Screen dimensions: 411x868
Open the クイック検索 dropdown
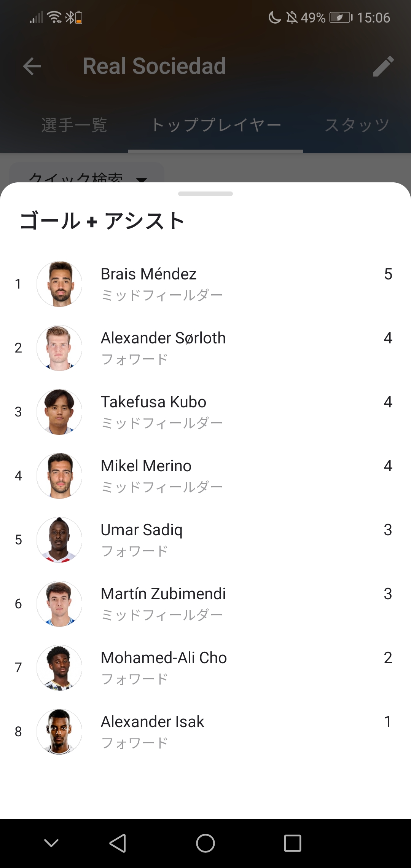(x=87, y=175)
